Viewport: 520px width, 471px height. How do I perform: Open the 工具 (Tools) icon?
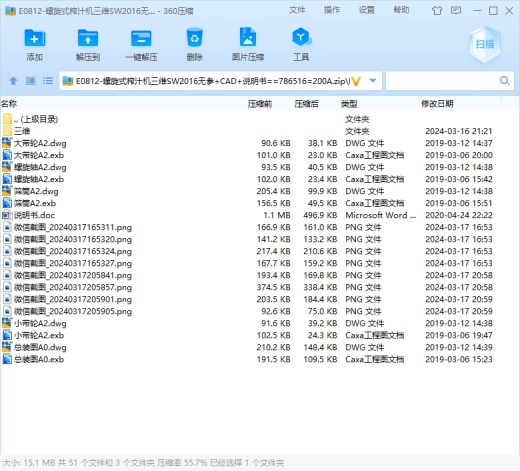[x=301, y=37]
